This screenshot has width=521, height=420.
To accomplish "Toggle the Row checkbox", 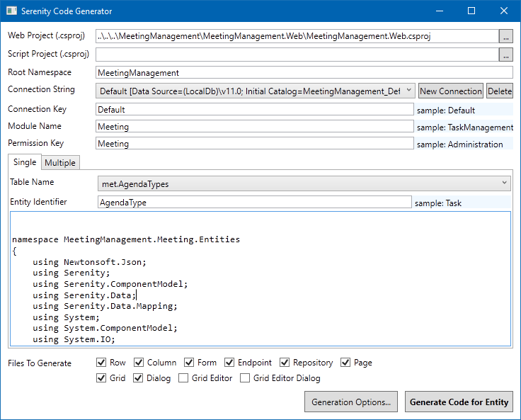I will (x=101, y=363).
